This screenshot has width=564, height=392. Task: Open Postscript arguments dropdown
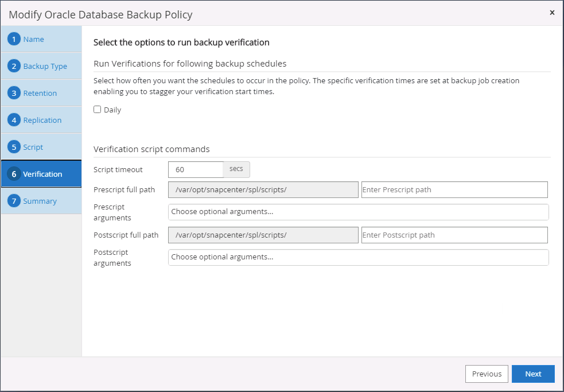click(x=358, y=257)
